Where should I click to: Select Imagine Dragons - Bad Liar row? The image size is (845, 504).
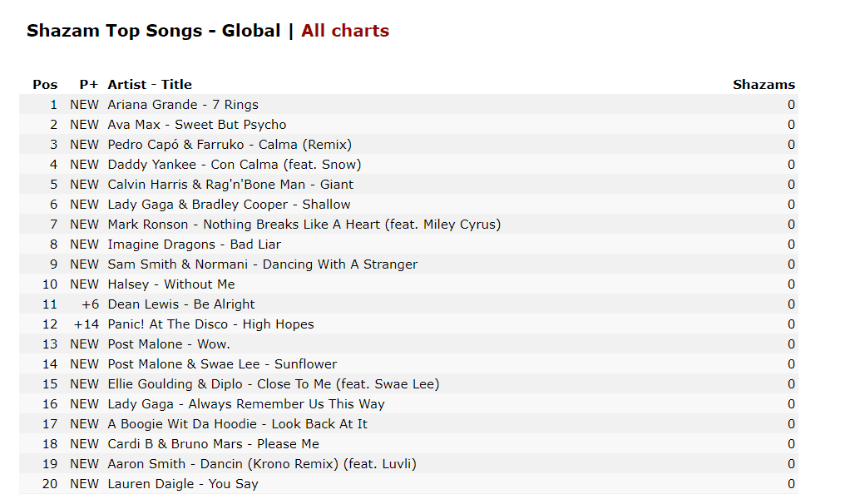click(x=408, y=245)
